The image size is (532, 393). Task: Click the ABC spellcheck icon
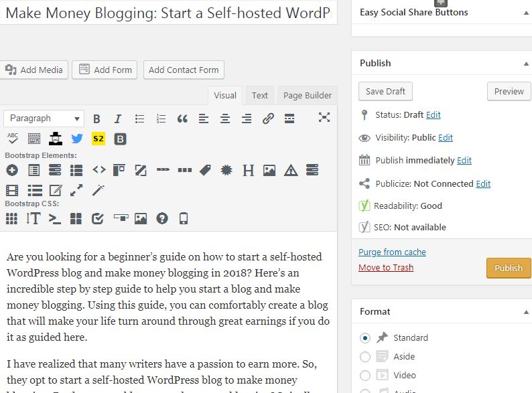click(13, 139)
